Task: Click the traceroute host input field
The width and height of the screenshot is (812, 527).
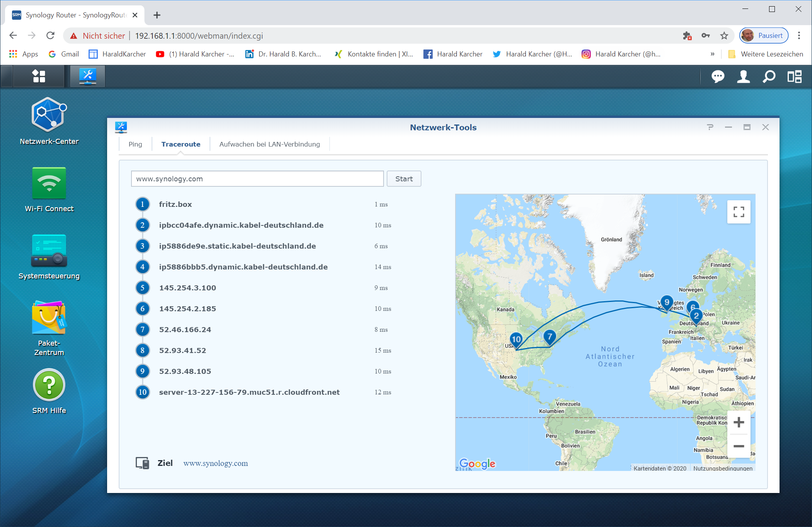Action: tap(257, 179)
